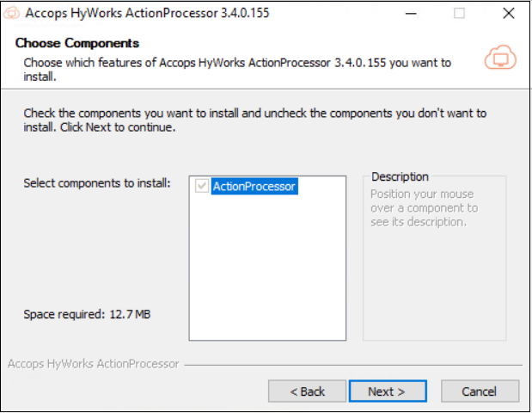Click the 'Position your mouse' description text
The width and height of the screenshot is (532, 413).
pyautogui.click(x=422, y=208)
